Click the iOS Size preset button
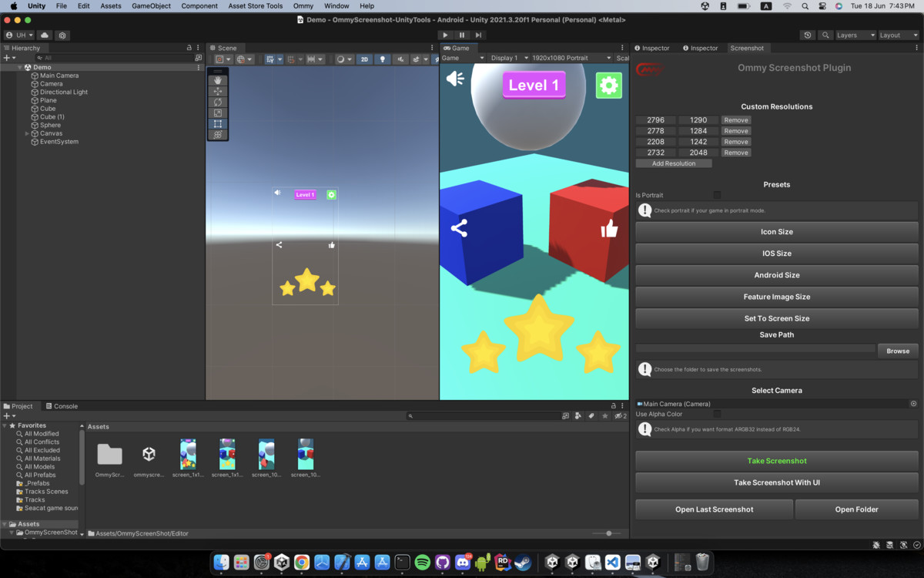The width and height of the screenshot is (924, 578). 777,254
